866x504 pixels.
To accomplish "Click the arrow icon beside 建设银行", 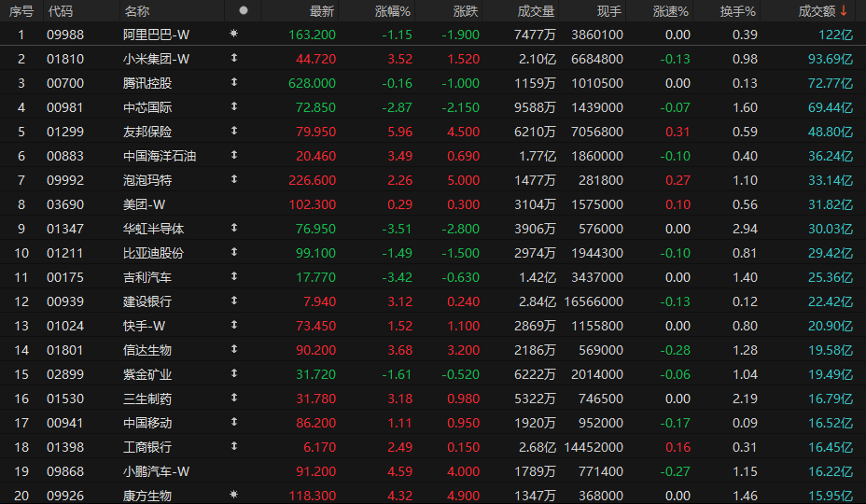I will 234,301.
